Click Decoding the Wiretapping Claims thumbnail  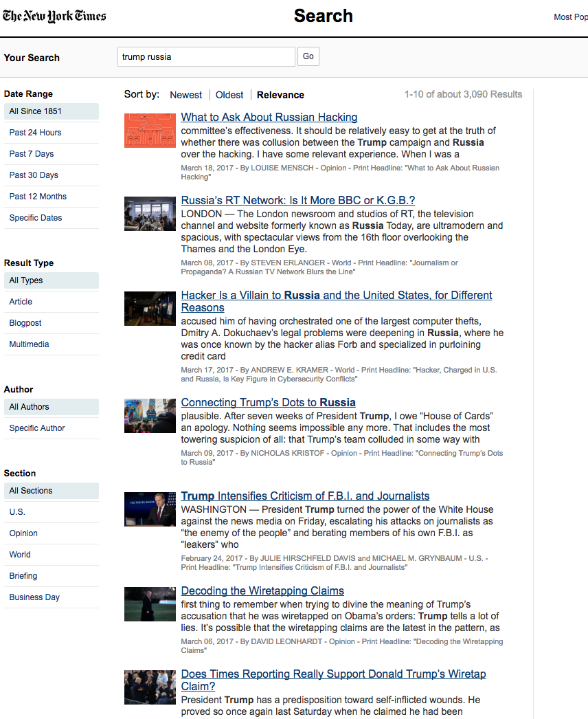(150, 604)
